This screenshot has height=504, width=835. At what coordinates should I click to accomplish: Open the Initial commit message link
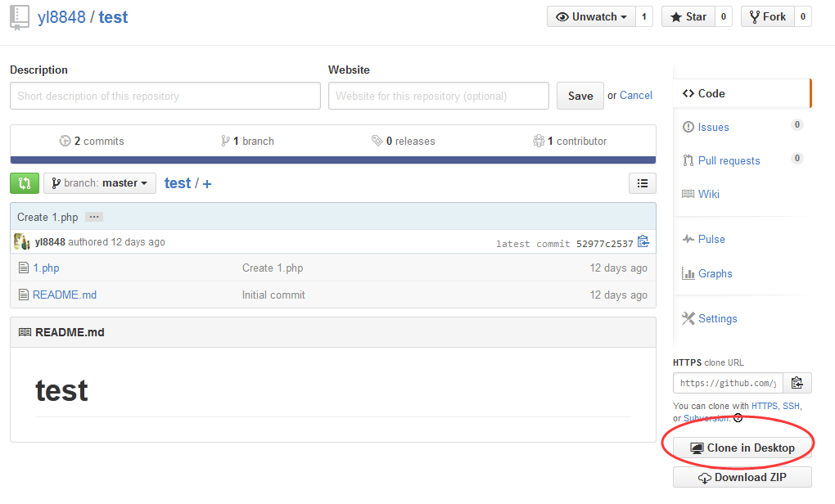[273, 295]
